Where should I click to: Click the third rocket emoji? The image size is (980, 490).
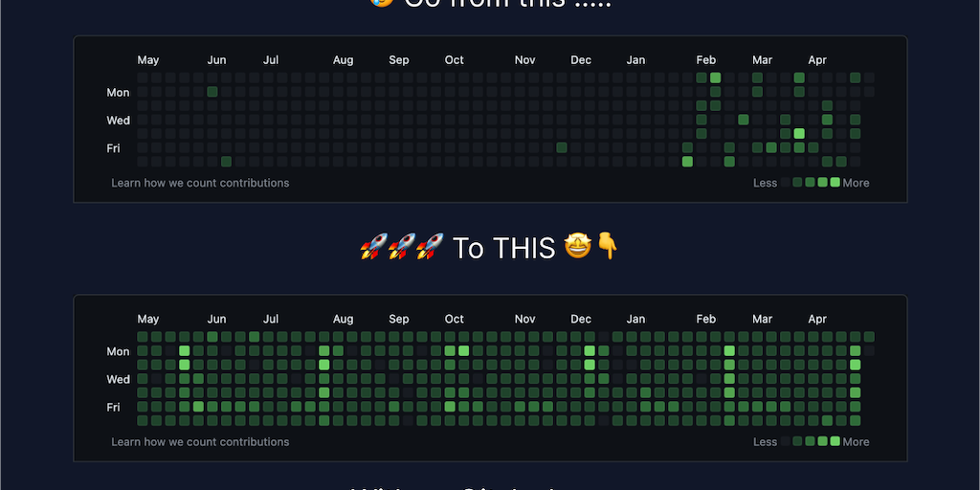pos(429,248)
